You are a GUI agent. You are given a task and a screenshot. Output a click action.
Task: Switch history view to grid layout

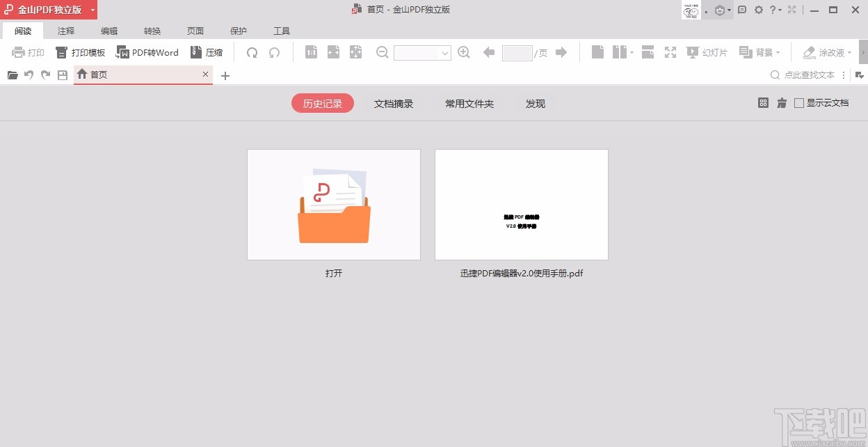coord(763,102)
